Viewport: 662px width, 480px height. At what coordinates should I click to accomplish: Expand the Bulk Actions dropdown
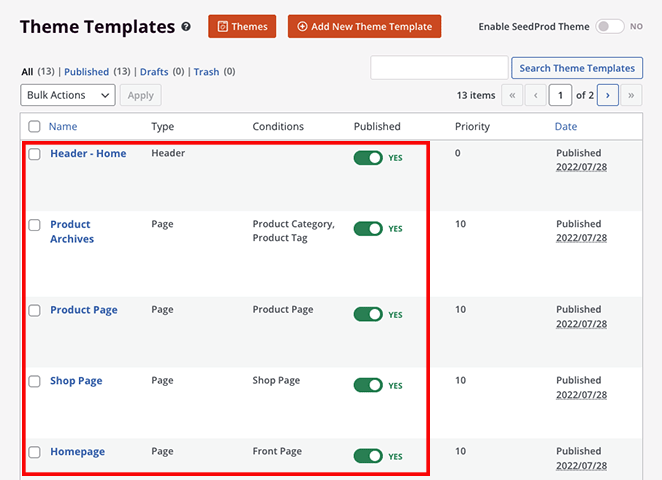[x=68, y=95]
